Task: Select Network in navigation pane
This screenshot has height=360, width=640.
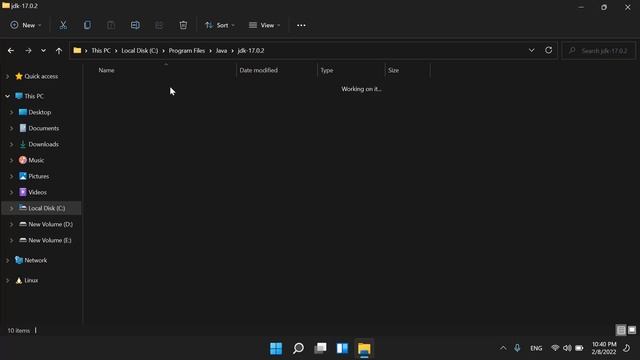Action: [36, 260]
